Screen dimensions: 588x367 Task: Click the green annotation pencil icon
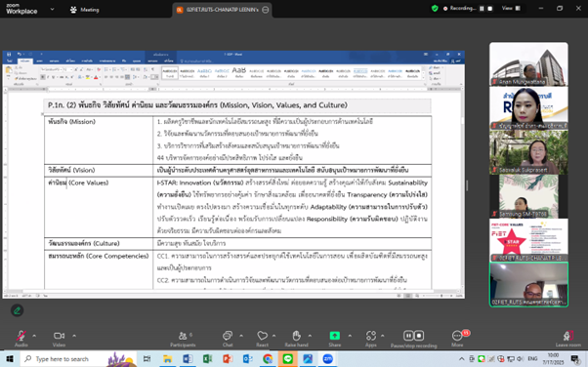[x=17, y=310]
